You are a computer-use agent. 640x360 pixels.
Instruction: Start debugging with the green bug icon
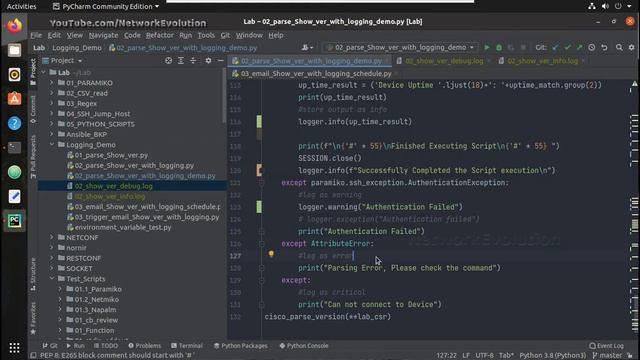(x=499, y=48)
